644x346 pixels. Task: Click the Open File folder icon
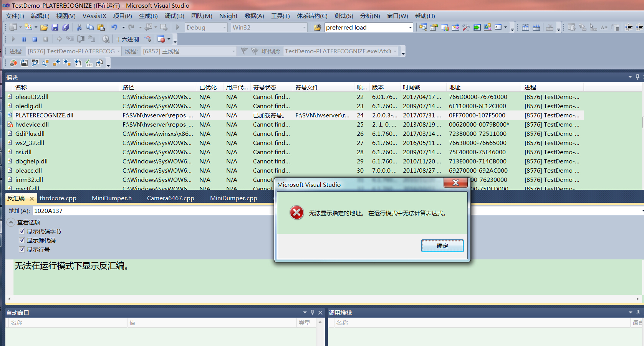[44, 27]
